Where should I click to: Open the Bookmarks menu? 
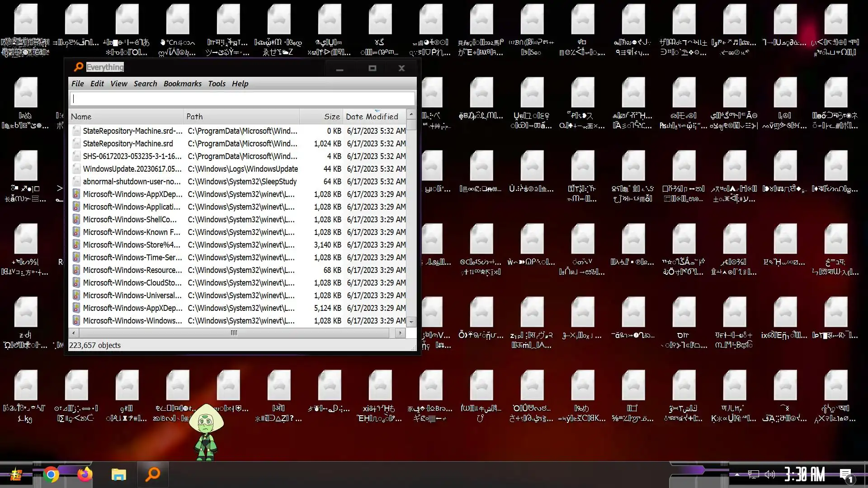pos(182,84)
